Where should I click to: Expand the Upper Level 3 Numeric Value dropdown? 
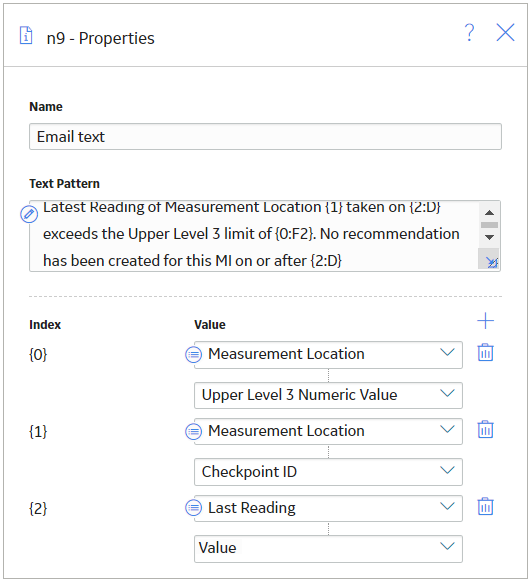328,395
